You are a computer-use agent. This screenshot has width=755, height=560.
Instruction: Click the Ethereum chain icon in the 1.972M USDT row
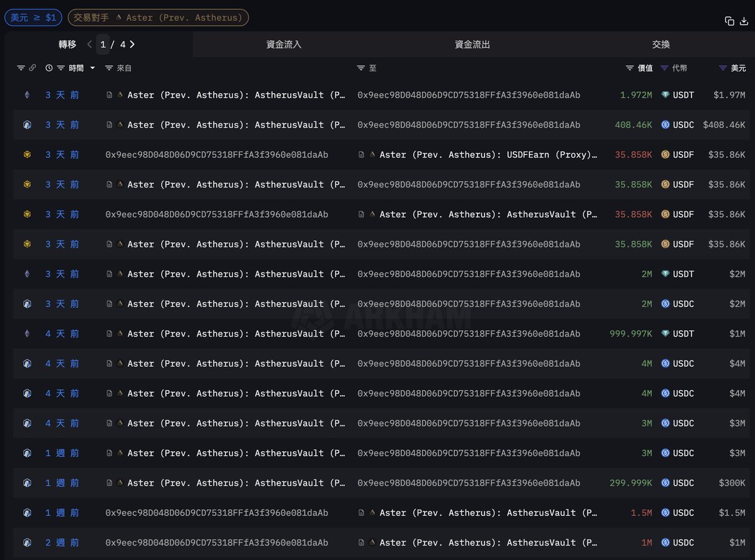(x=27, y=95)
